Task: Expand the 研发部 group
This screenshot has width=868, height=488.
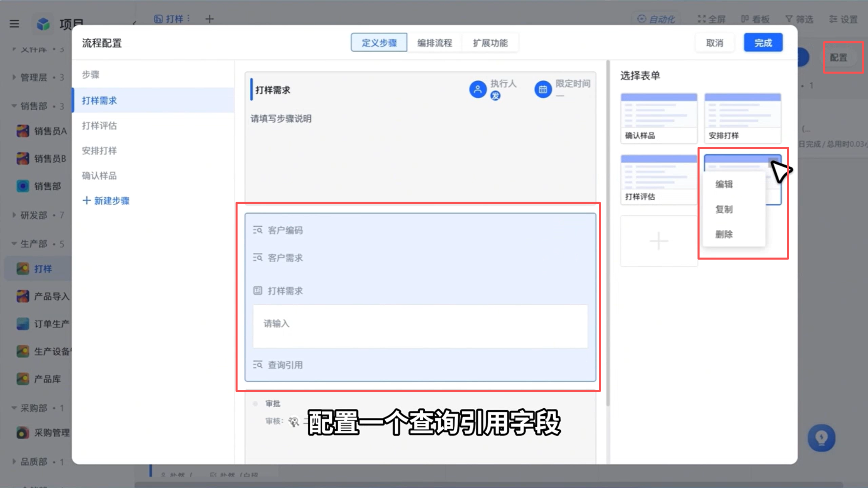Action: (x=14, y=215)
